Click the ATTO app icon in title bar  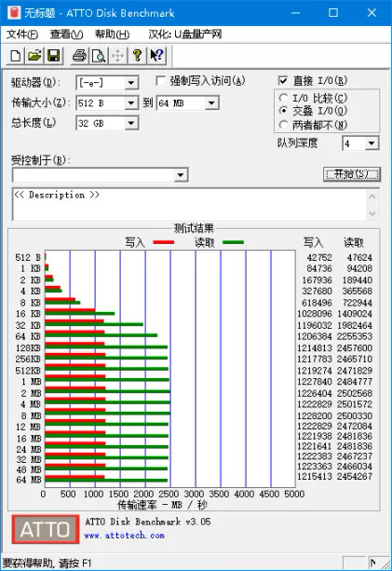[14, 13]
